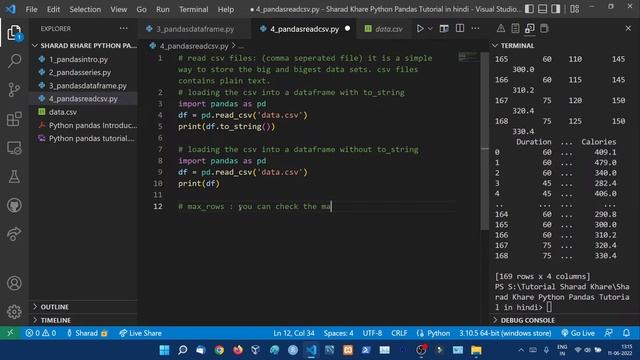Screen dimensions: 640x360
Task: Open the Edit menu
Action: tap(53, 9)
